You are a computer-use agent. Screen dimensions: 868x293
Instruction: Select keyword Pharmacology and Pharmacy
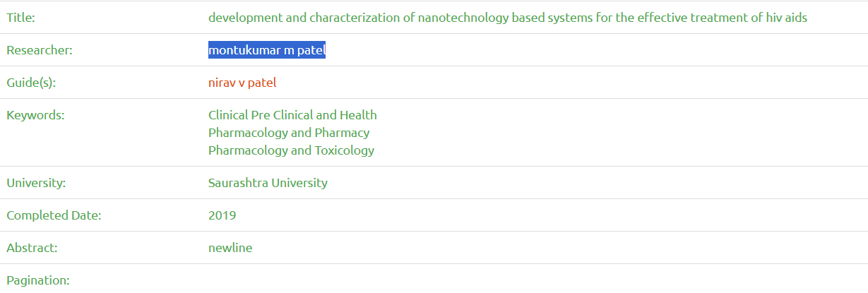(x=288, y=133)
